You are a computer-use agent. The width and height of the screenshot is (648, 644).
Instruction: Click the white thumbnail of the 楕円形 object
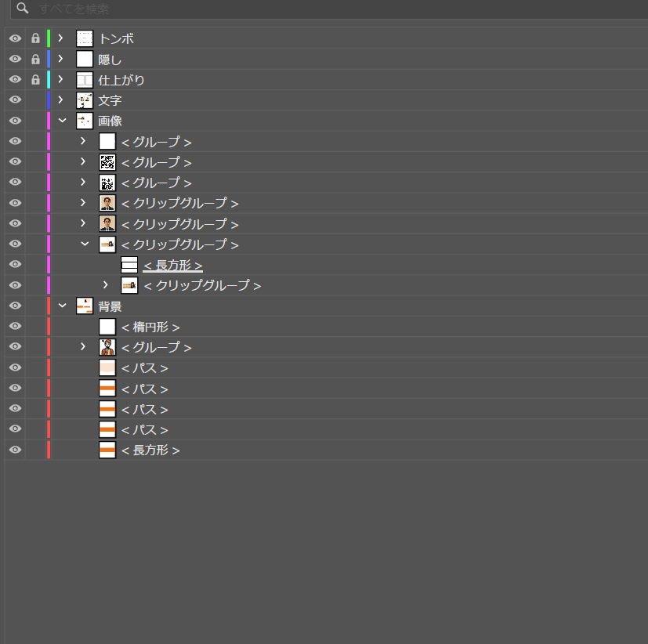tap(107, 327)
